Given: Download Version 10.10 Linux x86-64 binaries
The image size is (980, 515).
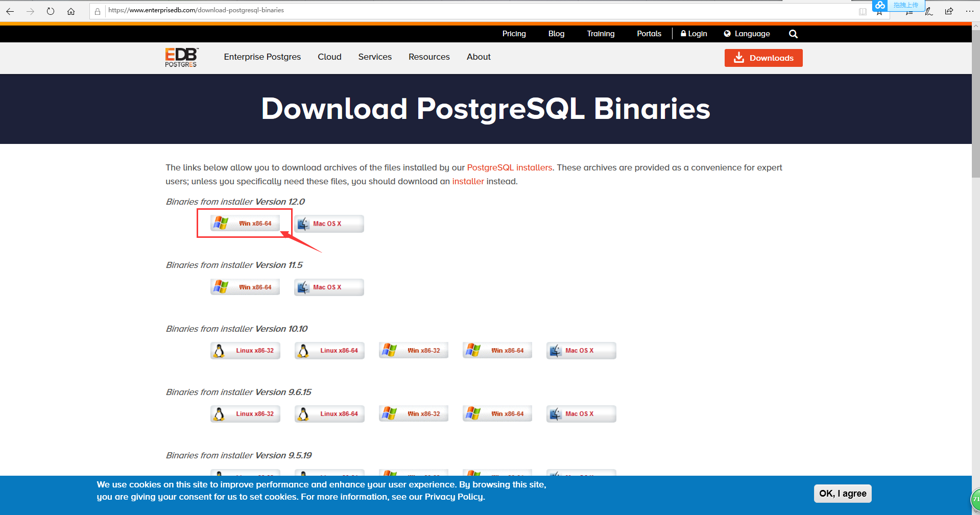Looking at the screenshot, I should [x=329, y=351].
